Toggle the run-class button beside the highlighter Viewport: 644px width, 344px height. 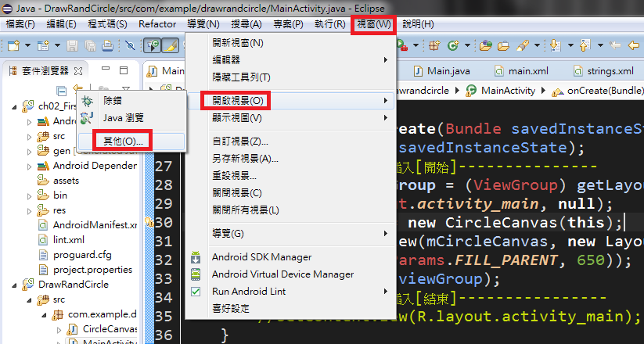click(x=152, y=45)
